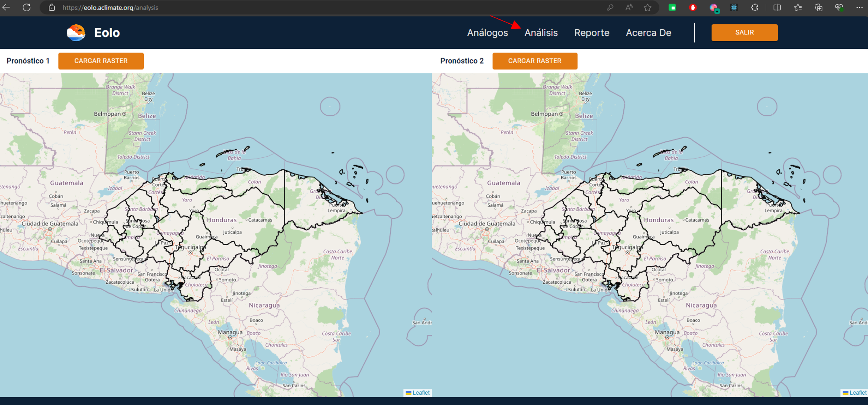Click Catacamas on the Pronóstico 1 map
Viewport: 868px width, 405px height.
(260, 220)
